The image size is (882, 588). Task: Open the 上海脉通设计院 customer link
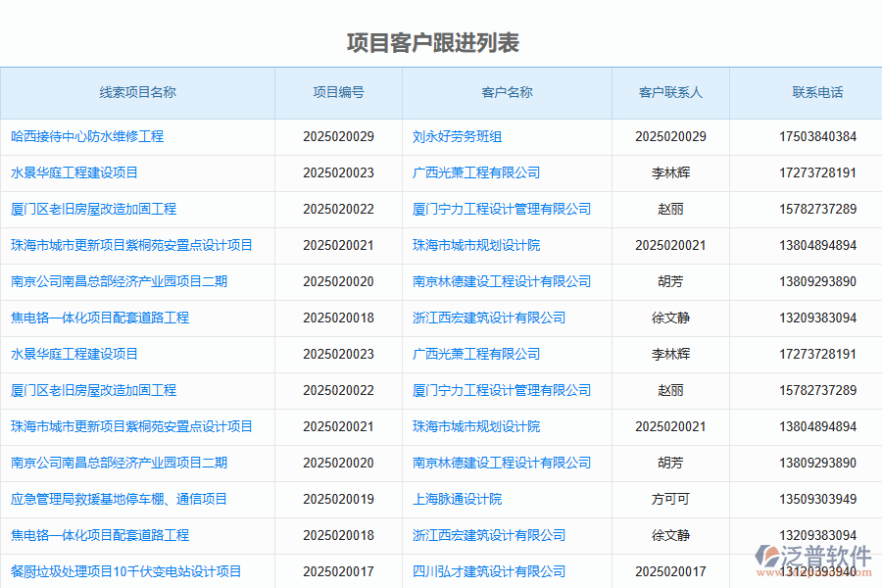point(457,499)
